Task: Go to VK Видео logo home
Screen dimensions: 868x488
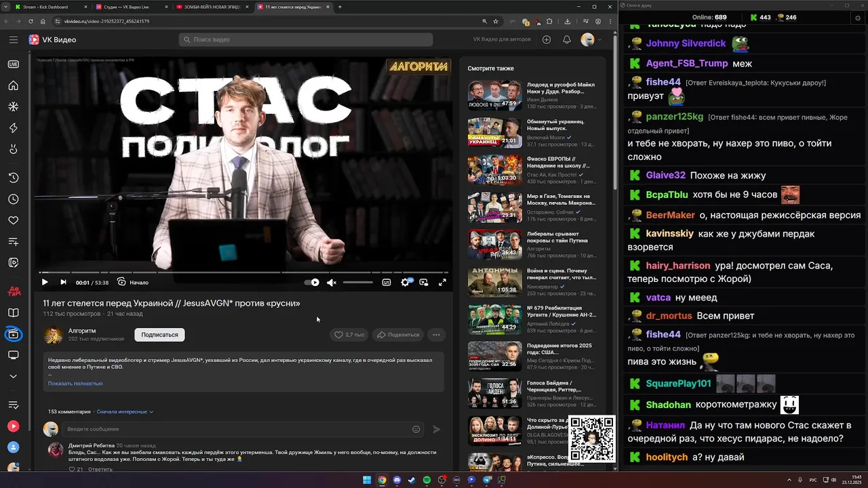Action: coord(52,40)
